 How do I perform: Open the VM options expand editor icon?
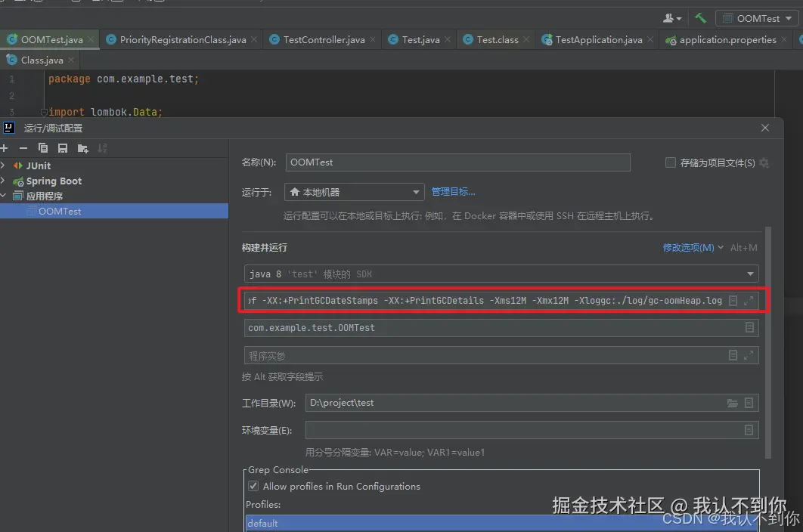pyautogui.click(x=749, y=300)
